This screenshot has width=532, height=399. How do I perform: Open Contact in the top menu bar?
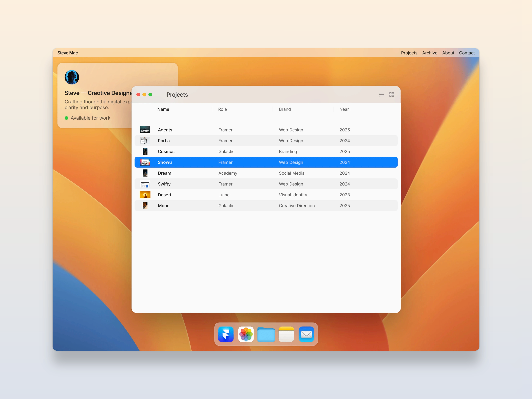click(x=467, y=53)
